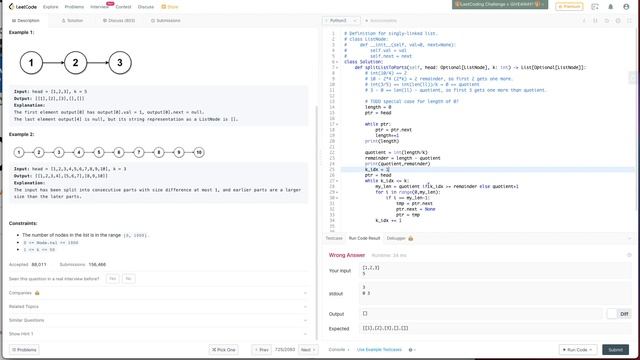Image resolution: width=640 pixels, height=360 pixels.
Task: Go to the Next problem
Action: [308, 350]
